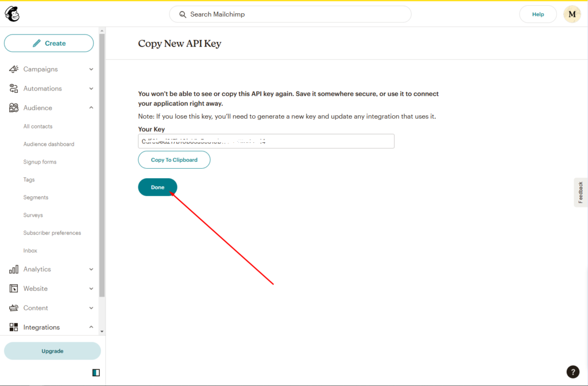Click the Automations menu label

click(42, 89)
